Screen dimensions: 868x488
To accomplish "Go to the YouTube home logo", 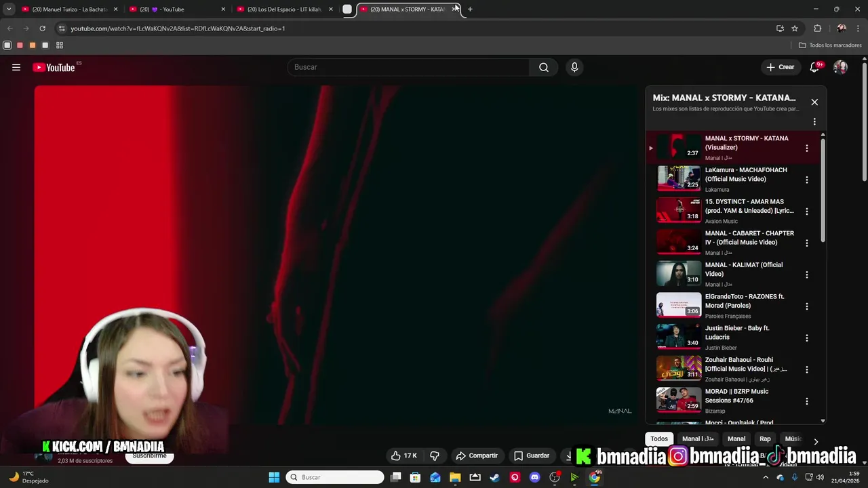I will [x=54, y=67].
